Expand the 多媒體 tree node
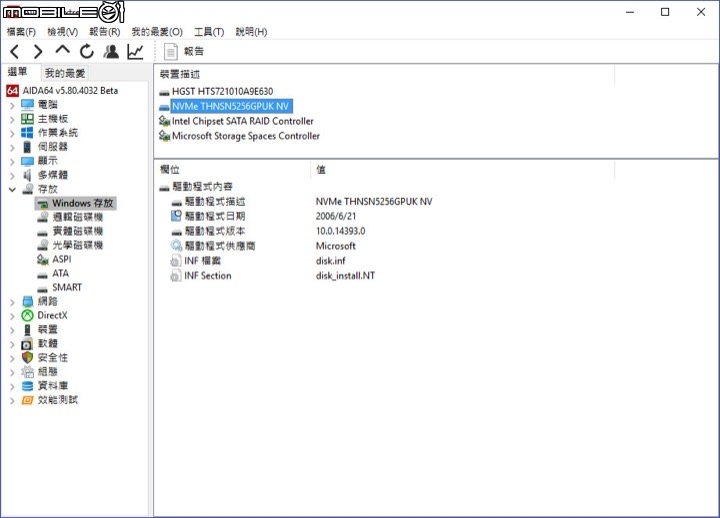 pyautogui.click(x=12, y=175)
